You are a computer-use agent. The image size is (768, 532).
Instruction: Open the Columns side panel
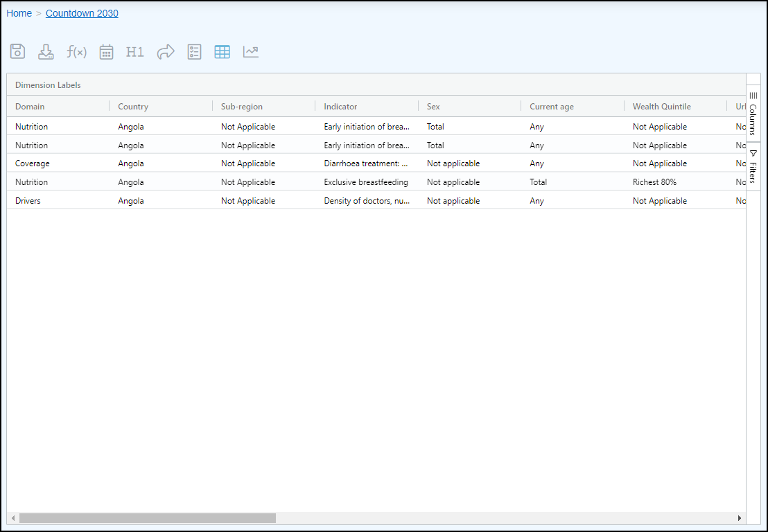[753, 114]
